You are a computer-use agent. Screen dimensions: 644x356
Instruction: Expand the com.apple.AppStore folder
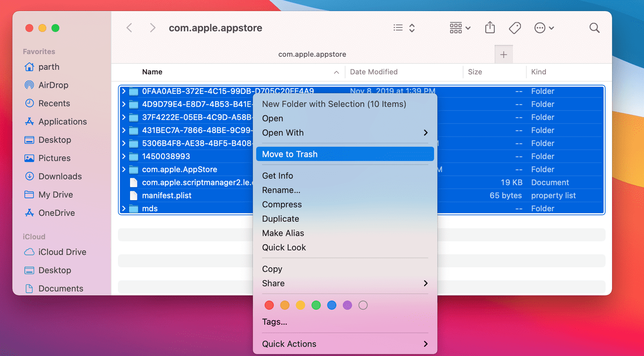point(124,169)
